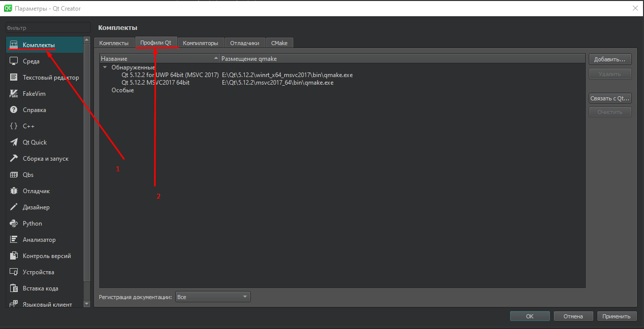Click the Qt Creator logo in title bar
This screenshot has width=644, height=329.
[x=8, y=8]
